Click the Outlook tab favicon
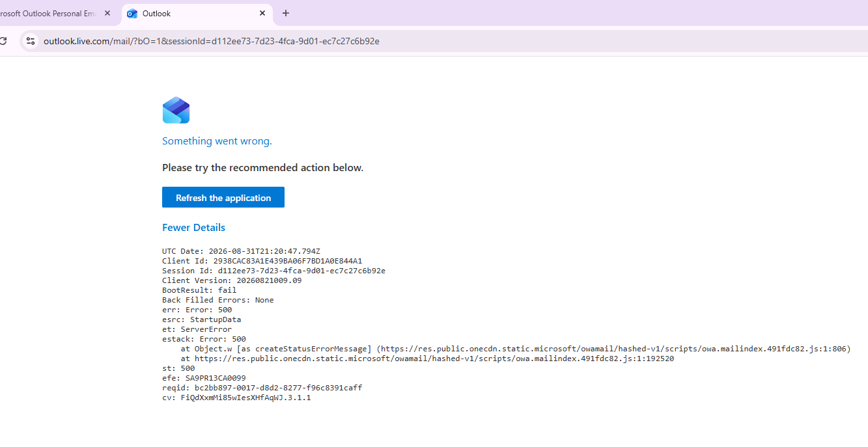This screenshot has width=868, height=447. click(132, 13)
